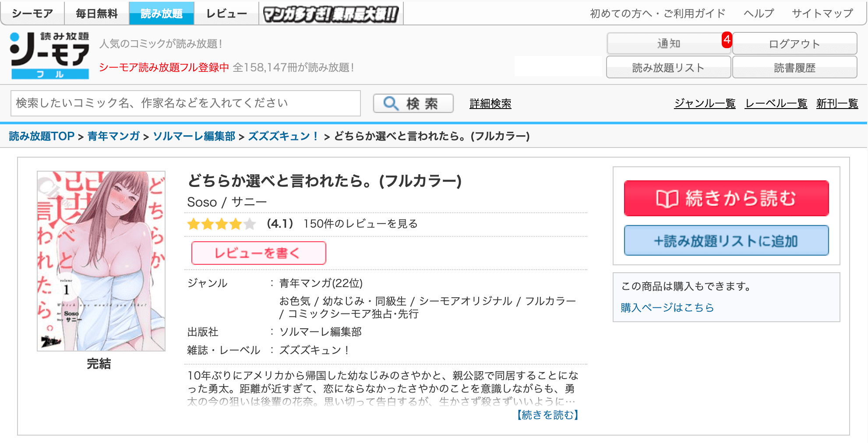
Task: Open the シーモア tab
Action: pos(32,13)
